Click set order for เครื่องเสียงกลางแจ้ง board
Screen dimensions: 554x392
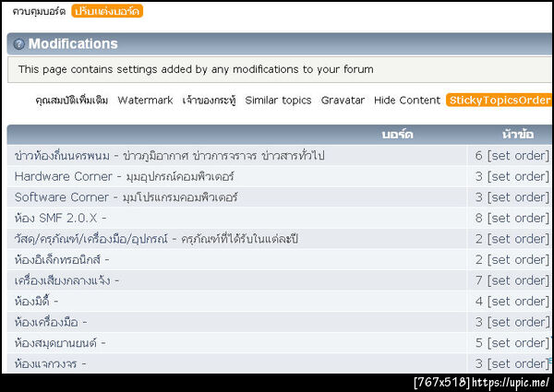[x=518, y=280]
